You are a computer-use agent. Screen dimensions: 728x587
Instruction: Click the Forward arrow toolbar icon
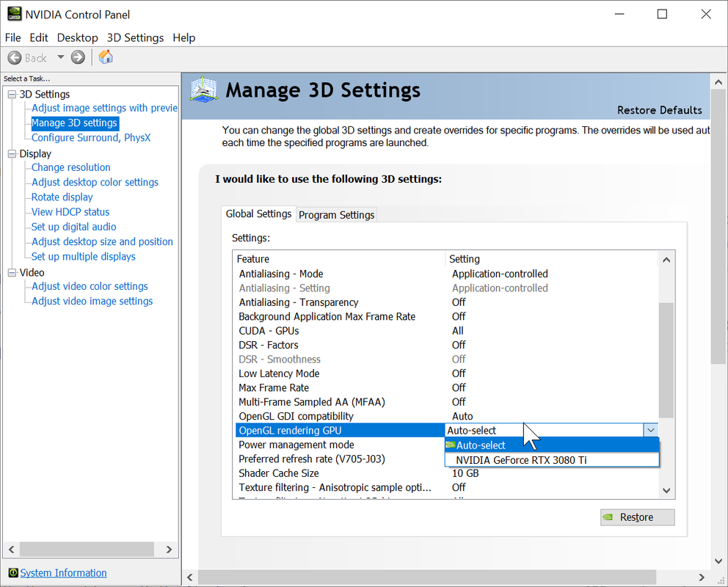[78, 57]
